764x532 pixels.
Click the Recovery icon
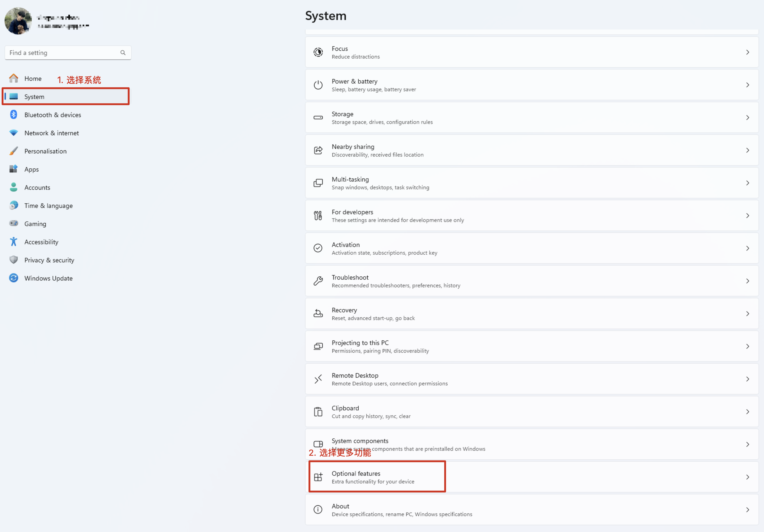pyautogui.click(x=318, y=313)
